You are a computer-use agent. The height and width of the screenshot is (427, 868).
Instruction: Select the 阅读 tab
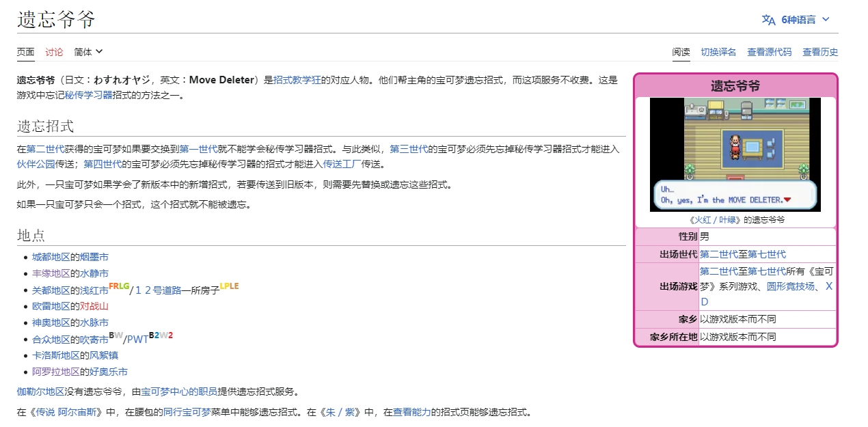coord(681,52)
